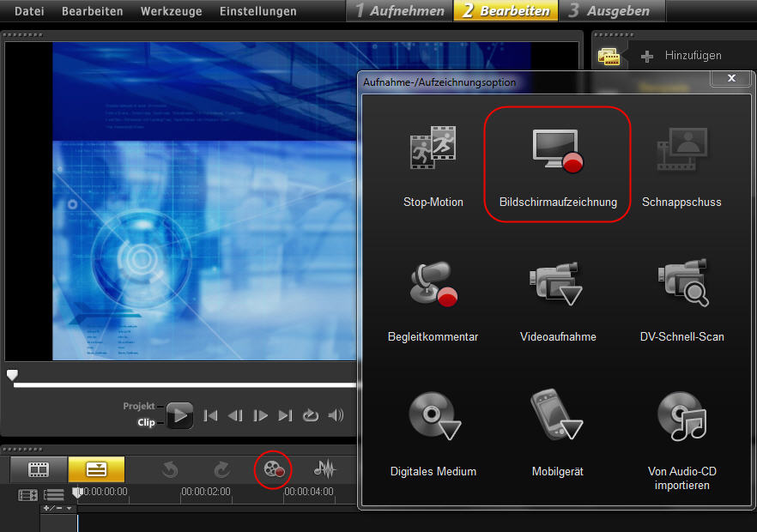Toggle repeat playback loop
757x532 pixels.
[311, 416]
